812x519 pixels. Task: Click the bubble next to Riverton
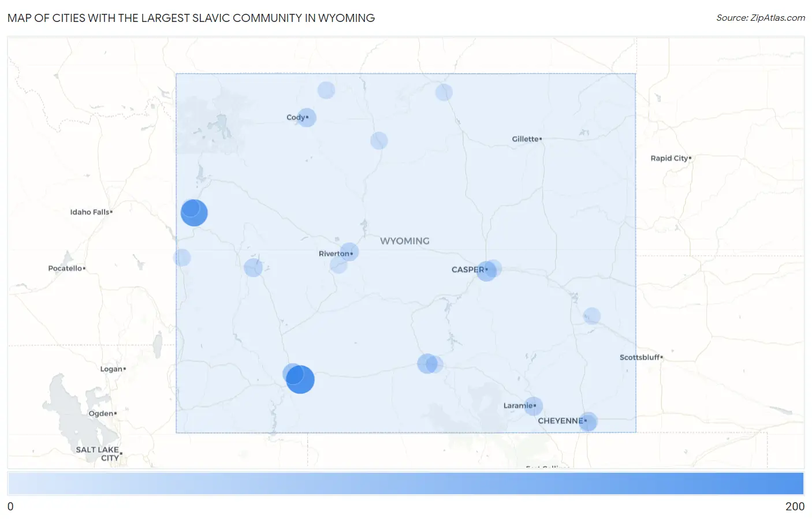pos(349,252)
